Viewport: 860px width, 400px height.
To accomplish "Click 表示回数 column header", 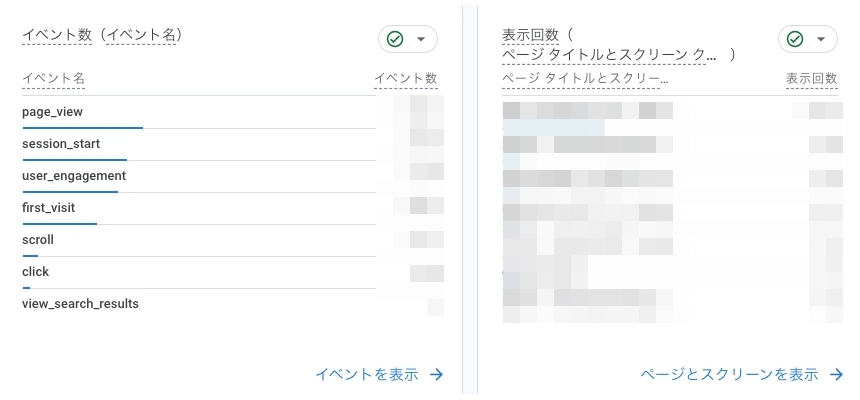I will (x=812, y=79).
